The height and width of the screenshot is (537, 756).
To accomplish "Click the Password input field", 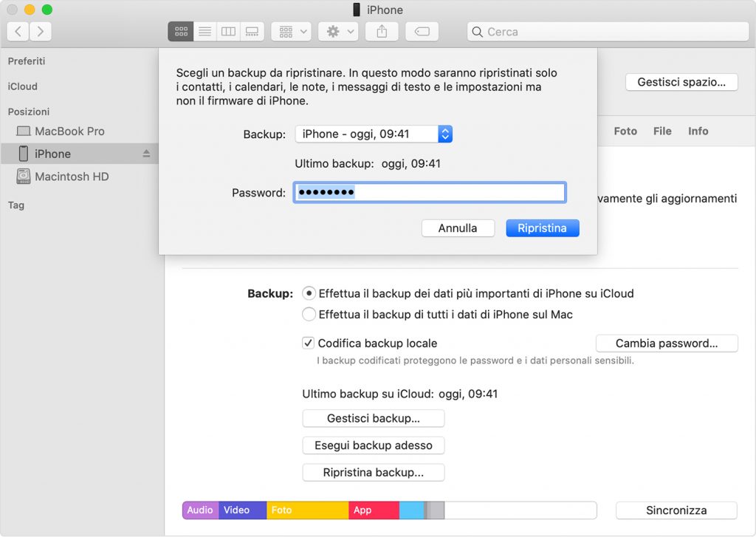I will [430, 193].
